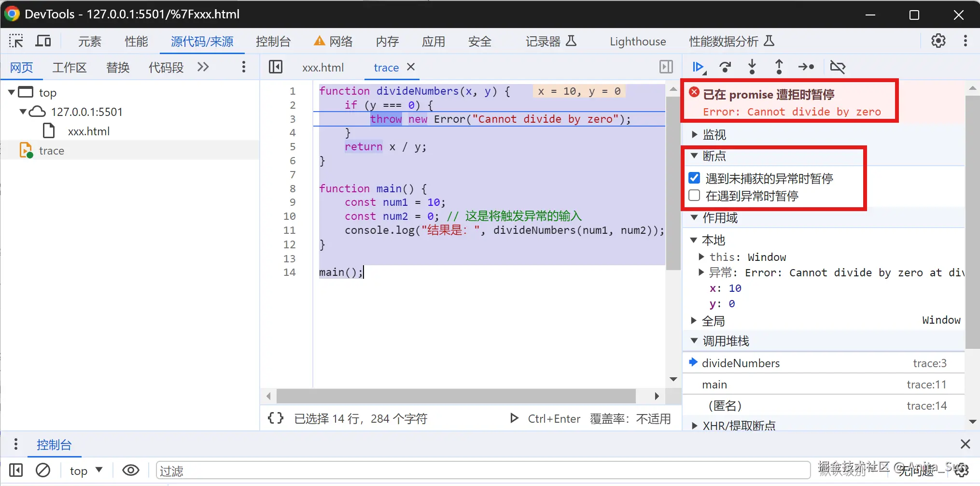The height and width of the screenshot is (486, 980).
Task: Open the 安全 Security tab
Action: pos(480,42)
